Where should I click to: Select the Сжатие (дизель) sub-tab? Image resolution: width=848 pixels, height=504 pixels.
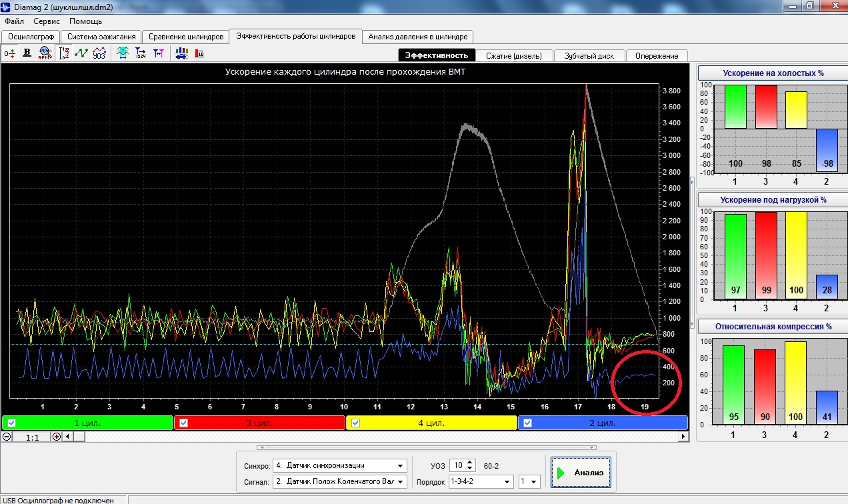[x=515, y=56]
